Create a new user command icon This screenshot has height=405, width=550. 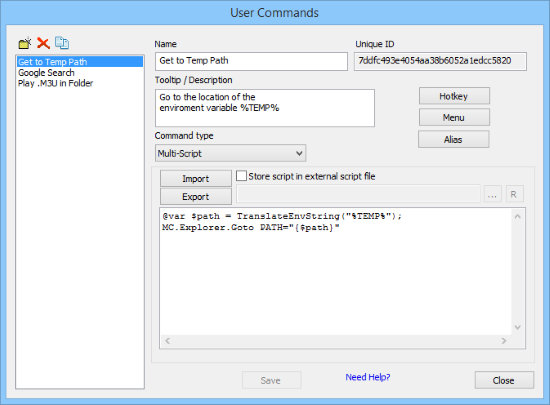click(x=25, y=43)
